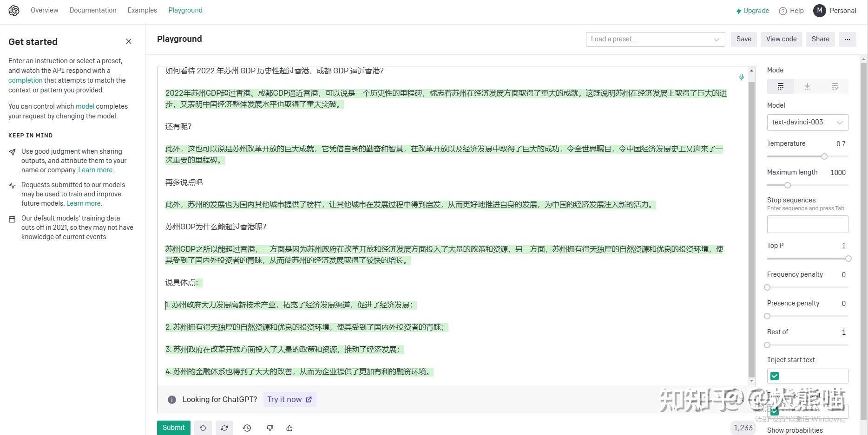This screenshot has width=868, height=435.
Task: Select the Edit mode icon
Action: coord(835,86)
